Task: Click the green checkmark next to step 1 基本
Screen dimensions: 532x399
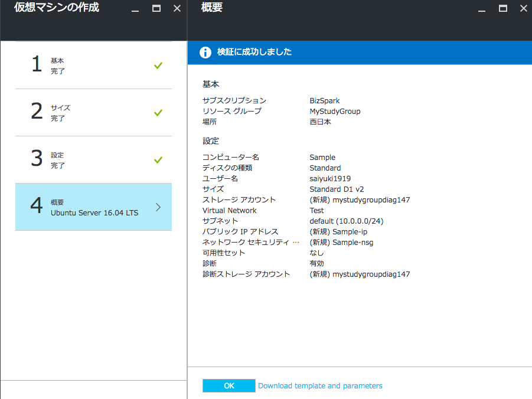Action: tap(158, 66)
